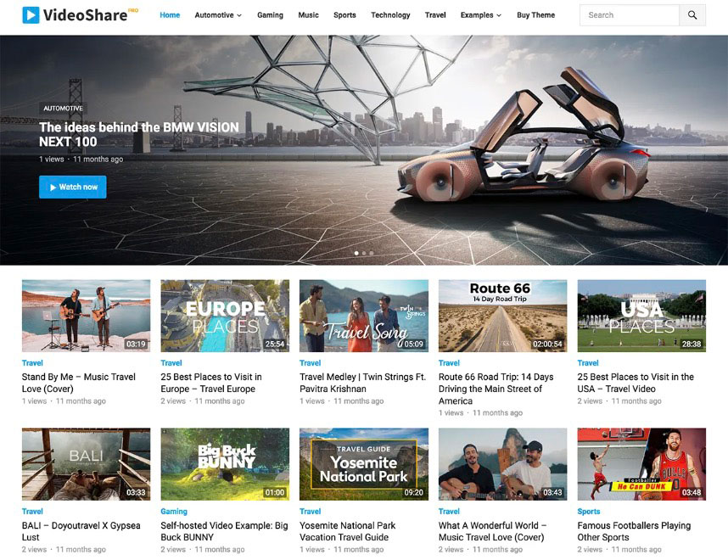The width and height of the screenshot is (728, 560).
Task: Go to the Music category
Action: pos(308,15)
